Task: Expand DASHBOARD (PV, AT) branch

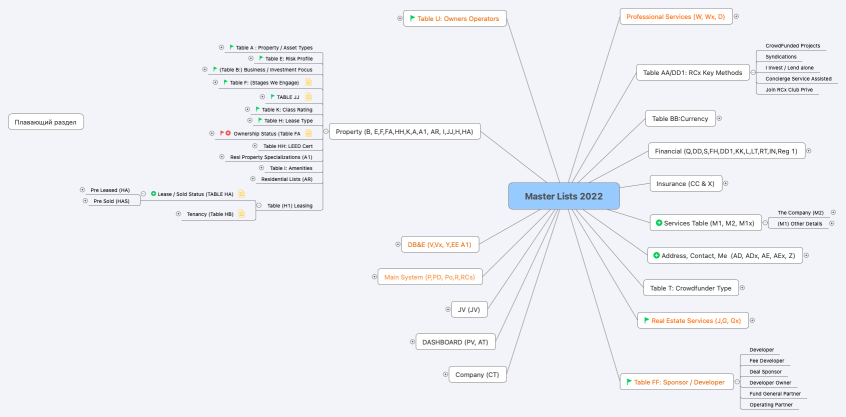Action: coord(413,342)
